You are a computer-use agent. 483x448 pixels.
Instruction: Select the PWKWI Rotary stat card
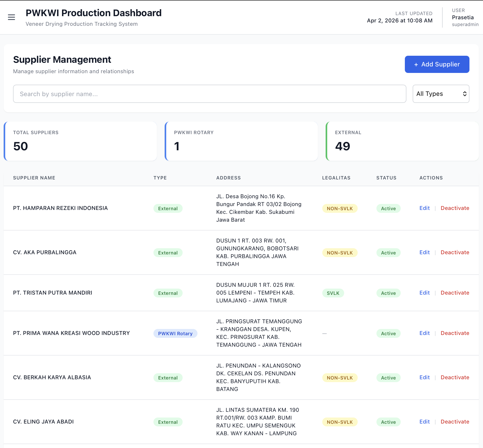pos(241,141)
